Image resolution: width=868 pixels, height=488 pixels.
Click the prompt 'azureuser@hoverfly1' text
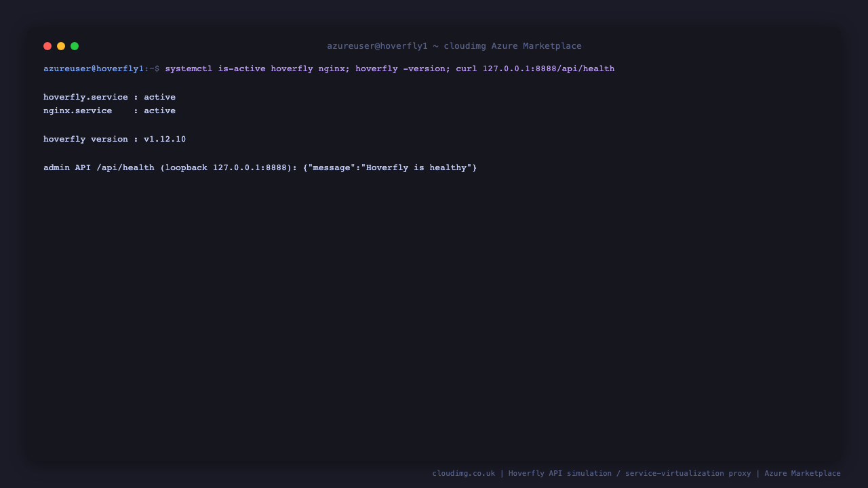click(x=94, y=68)
